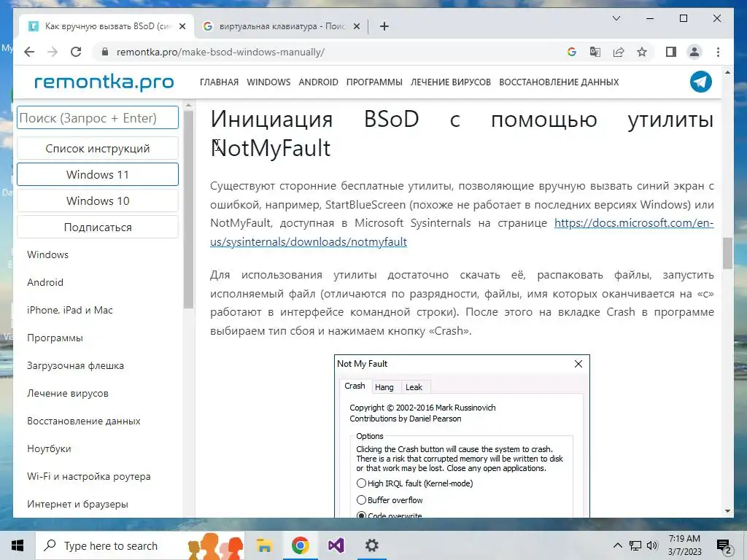The height and width of the screenshot is (560, 747).
Task: Go back to the previous page
Action: (29, 52)
